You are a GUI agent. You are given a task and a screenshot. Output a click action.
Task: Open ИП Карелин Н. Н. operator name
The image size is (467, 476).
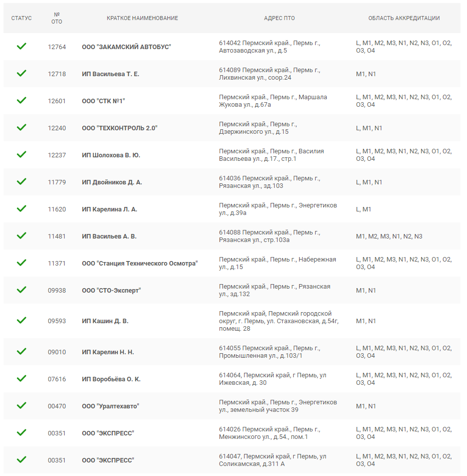coord(108,352)
